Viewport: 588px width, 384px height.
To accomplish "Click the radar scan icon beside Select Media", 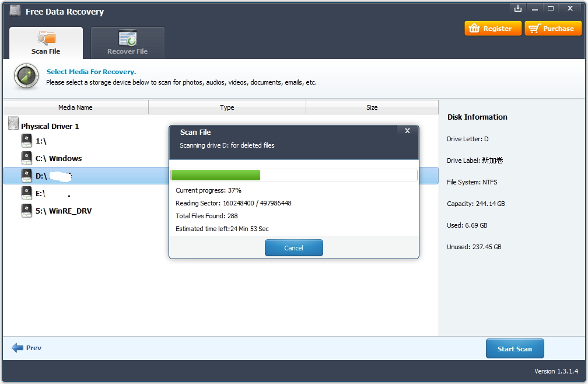I will (x=26, y=76).
